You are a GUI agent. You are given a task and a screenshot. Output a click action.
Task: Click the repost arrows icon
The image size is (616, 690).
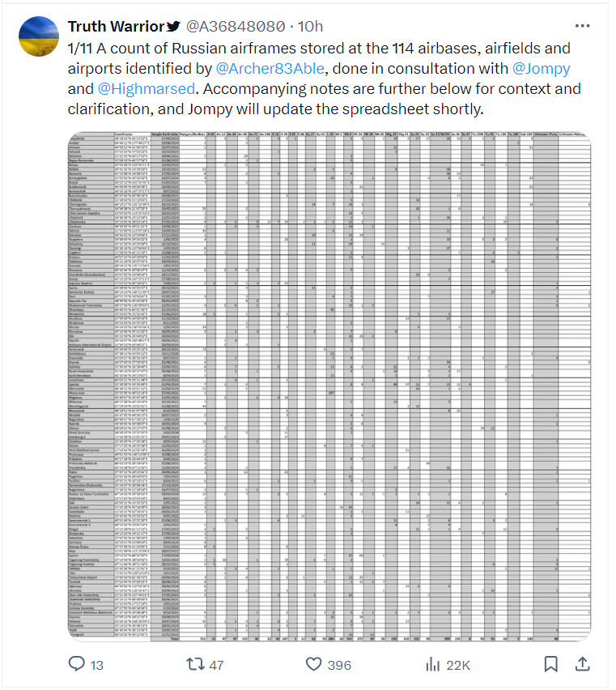click(x=194, y=664)
